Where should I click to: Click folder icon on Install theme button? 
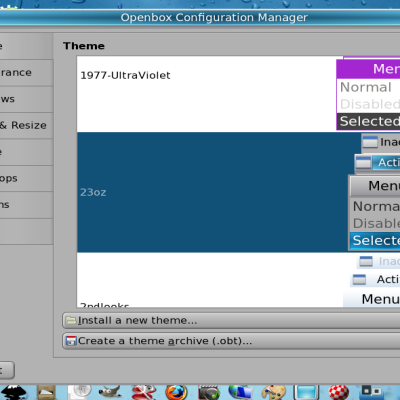[71, 320]
